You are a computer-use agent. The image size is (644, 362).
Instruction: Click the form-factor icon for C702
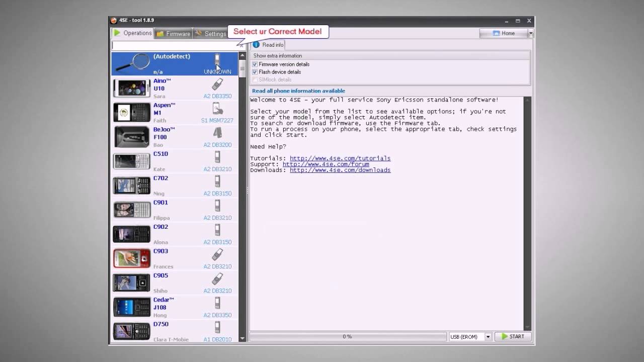click(217, 181)
